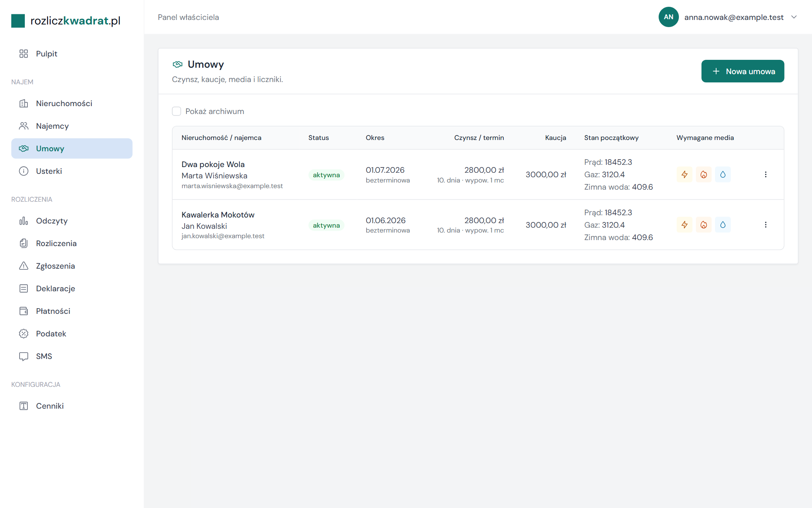Click the Deklaracje form icon
The width and height of the screenshot is (812, 508).
[24, 289]
